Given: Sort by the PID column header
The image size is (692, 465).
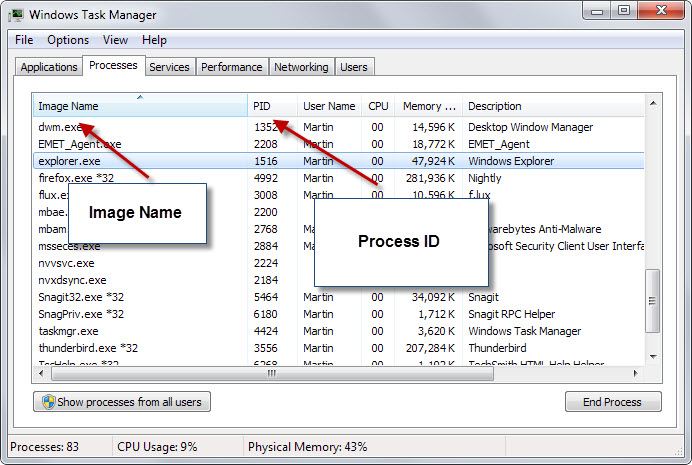Looking at the screenshot, I should (x=272, y=106).
